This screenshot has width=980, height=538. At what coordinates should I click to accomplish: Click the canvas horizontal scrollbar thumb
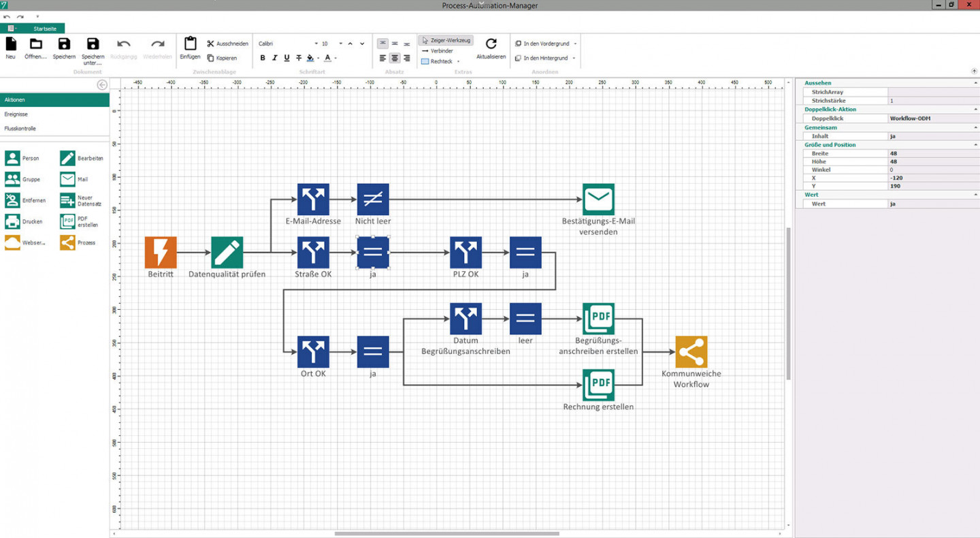tap(446, 534)
